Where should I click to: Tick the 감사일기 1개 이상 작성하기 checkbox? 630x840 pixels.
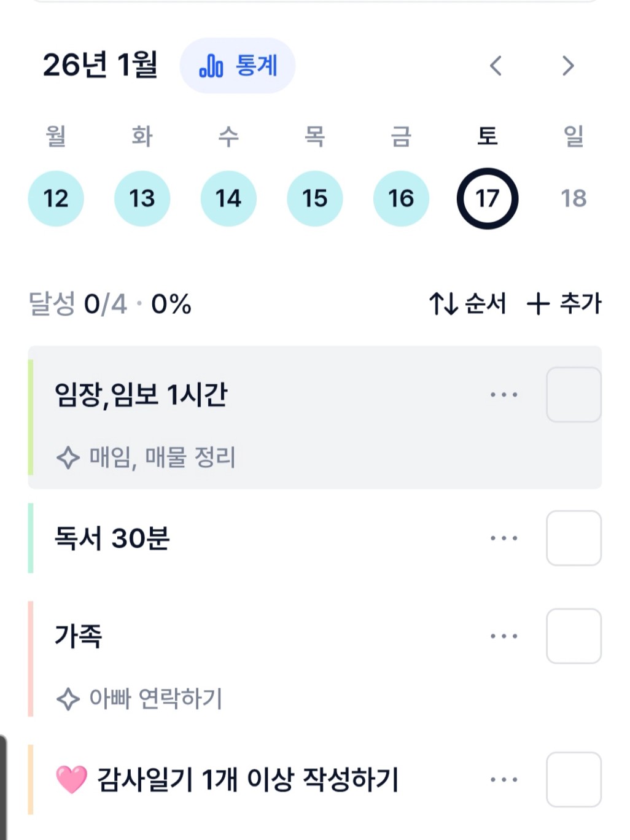coord(574,780)
